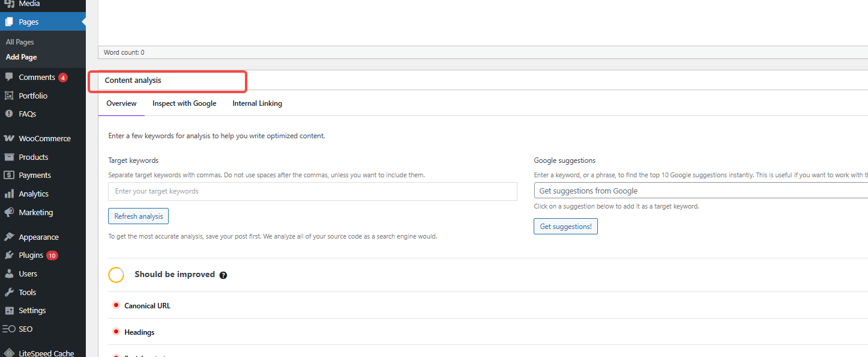Image resolution: width=868 pixels, height=357 pixels.
Task: Click the Appearance paintbrush icon
Action: pos(9,237)
